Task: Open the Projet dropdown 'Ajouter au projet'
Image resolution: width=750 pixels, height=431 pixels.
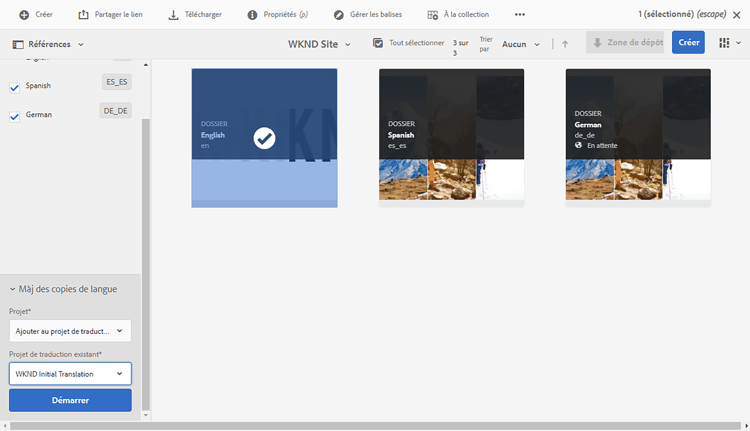Action: pos(70,331)
